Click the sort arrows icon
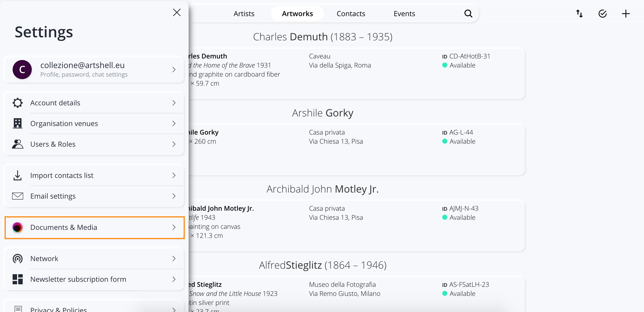 579,14
